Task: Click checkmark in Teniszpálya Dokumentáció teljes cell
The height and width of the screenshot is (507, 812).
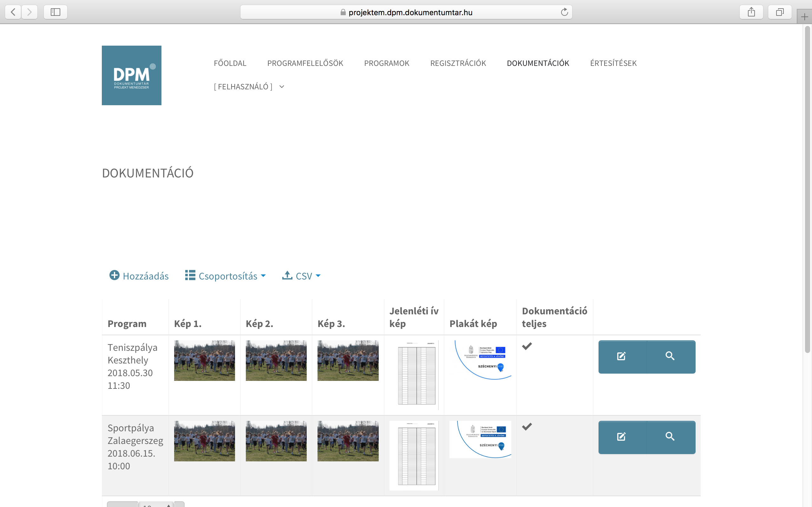Action: coord(527,346)
